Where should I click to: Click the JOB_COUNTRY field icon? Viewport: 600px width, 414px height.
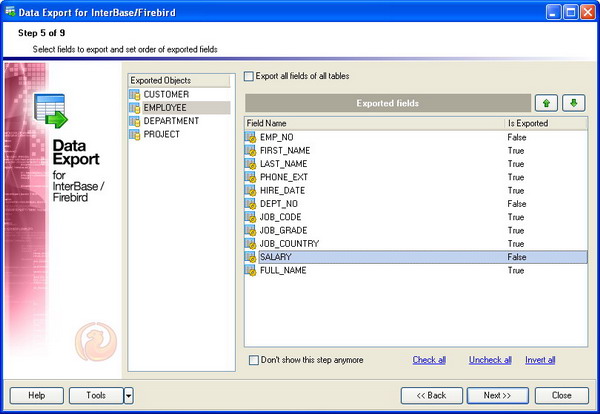pyautogui.click(x=250, y=244)
